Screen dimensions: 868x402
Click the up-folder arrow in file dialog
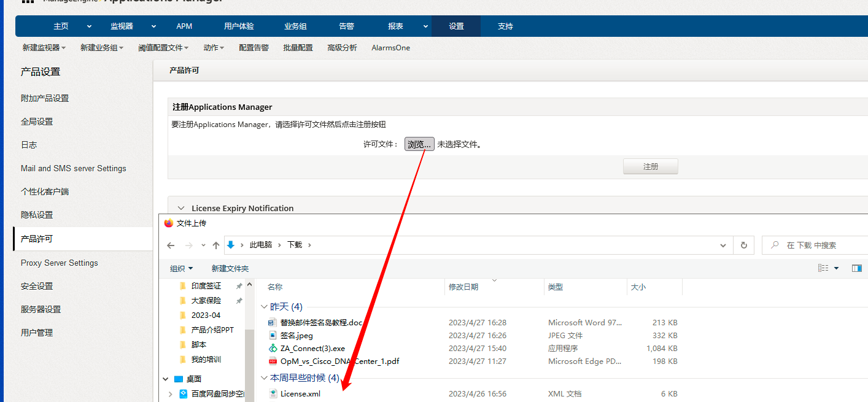click(x=216, y=245)
